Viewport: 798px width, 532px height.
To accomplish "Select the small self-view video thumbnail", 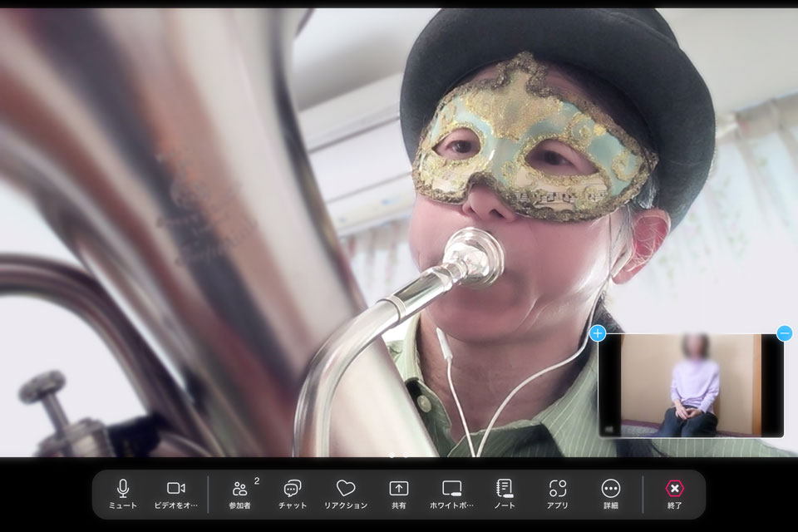I will point(690,385).
